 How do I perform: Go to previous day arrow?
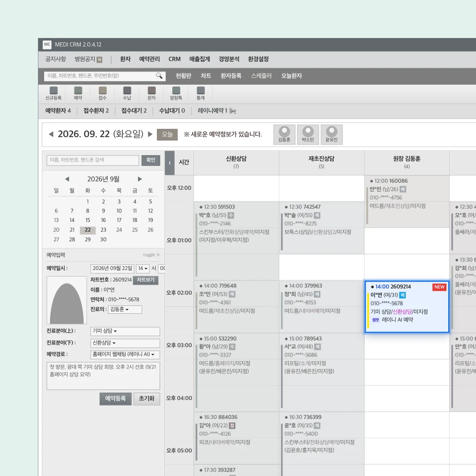pos(51,134)
